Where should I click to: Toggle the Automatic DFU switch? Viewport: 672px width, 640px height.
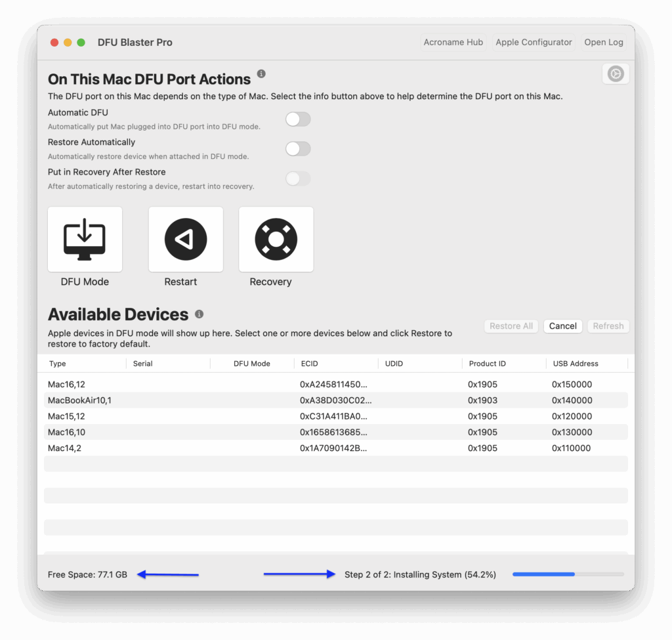(298, 119)
